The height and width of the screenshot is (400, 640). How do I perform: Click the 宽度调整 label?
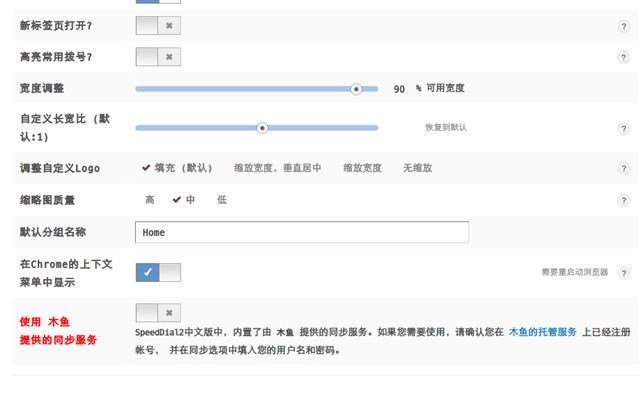pos(42,88)
